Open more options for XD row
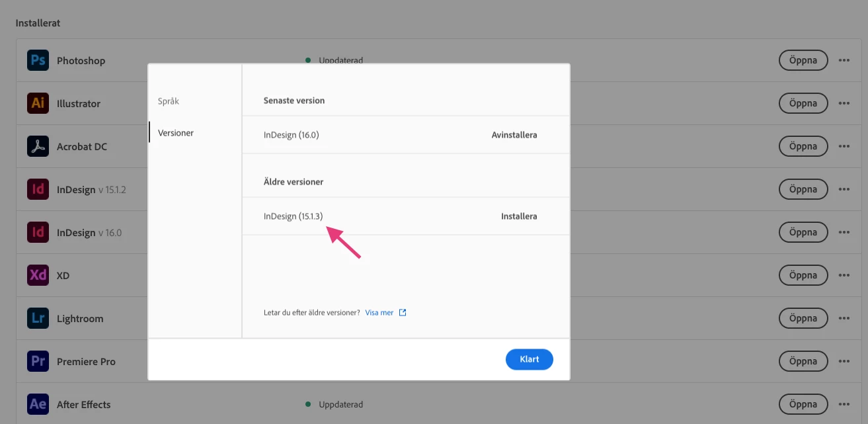 pyautogui.click(x=844, y=275)
